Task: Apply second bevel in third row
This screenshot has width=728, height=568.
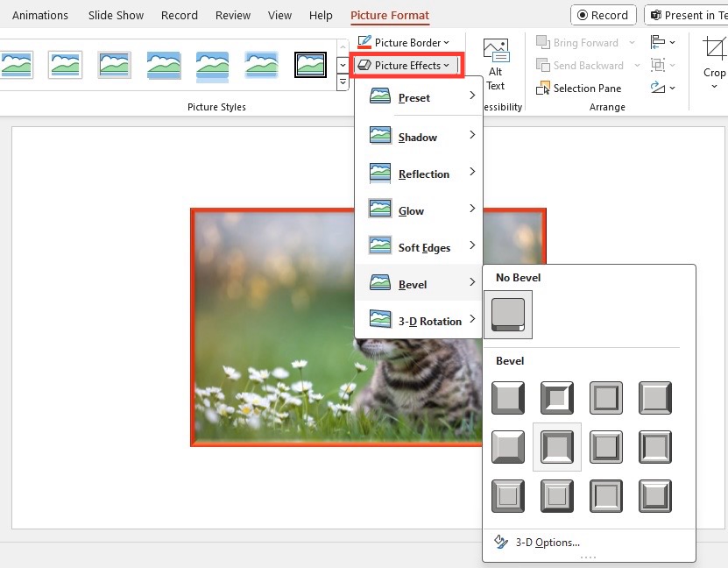Action: pos(556,496)
